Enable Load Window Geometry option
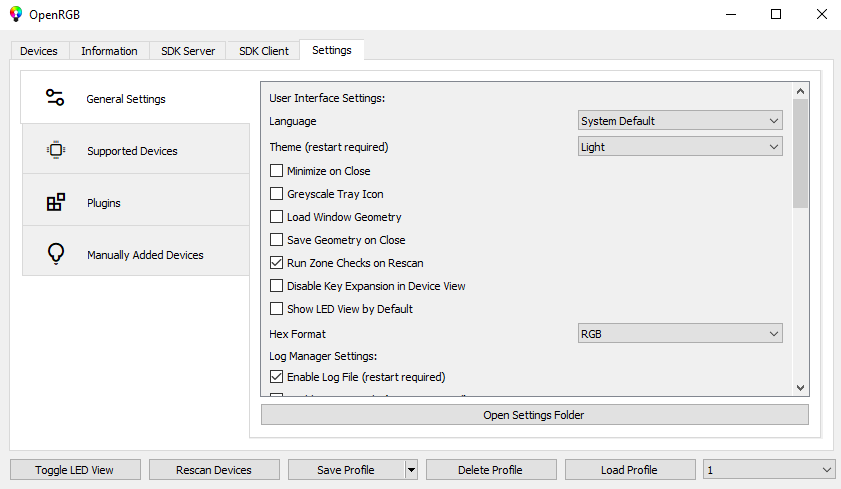This screenshot has height=489, width=841. 276,217
